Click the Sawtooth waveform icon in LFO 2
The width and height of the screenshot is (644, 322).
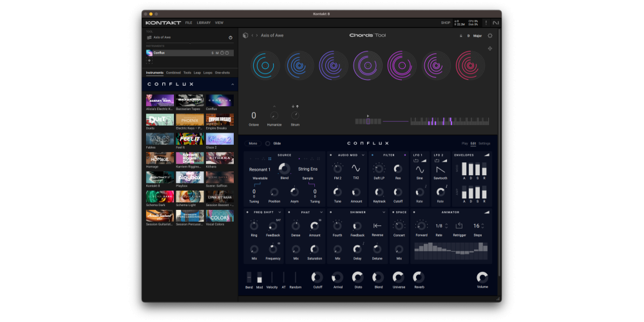[x=440, y=169]
